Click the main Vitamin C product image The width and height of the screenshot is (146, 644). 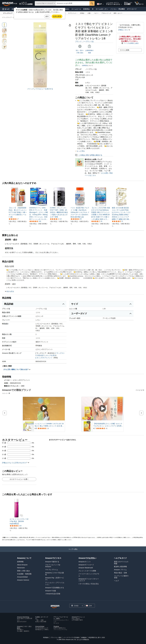point(40,55)
